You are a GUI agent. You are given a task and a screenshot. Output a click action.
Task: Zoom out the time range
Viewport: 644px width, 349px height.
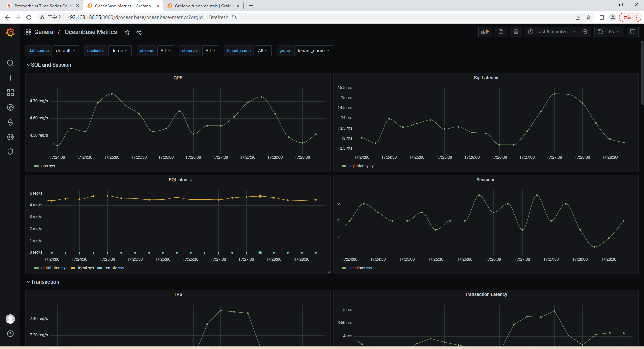(585, 32)
